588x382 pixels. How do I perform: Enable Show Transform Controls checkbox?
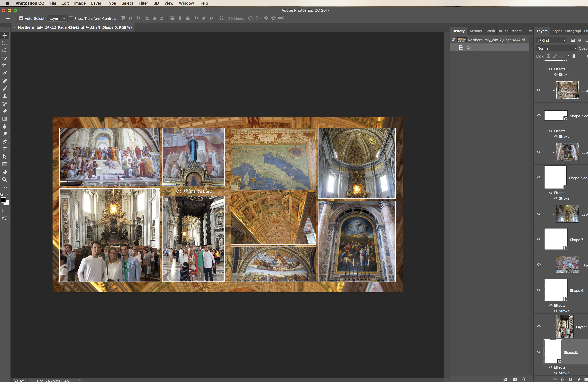71,18
